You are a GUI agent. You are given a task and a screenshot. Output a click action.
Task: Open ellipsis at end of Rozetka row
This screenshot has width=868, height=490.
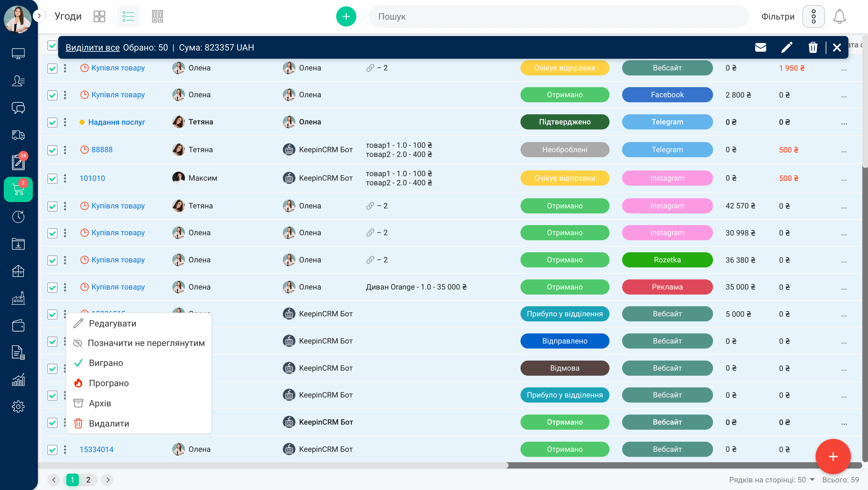coord(844,261)
